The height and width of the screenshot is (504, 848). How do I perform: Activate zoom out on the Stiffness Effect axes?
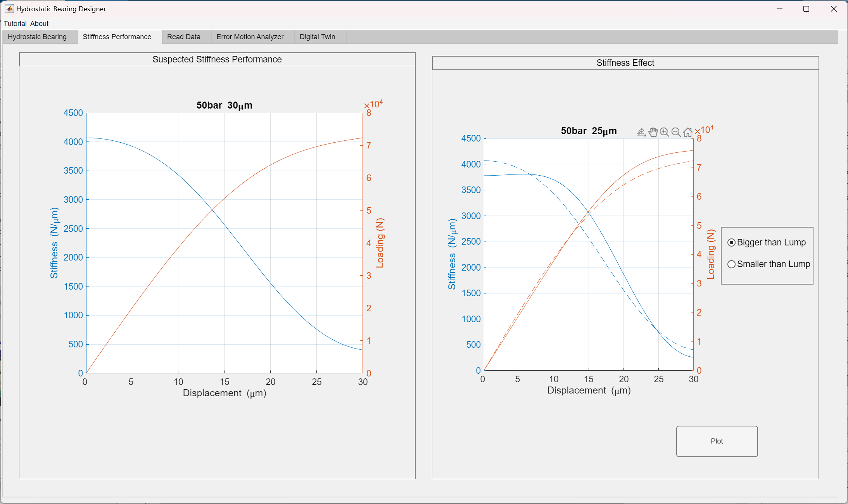(676, 132)
